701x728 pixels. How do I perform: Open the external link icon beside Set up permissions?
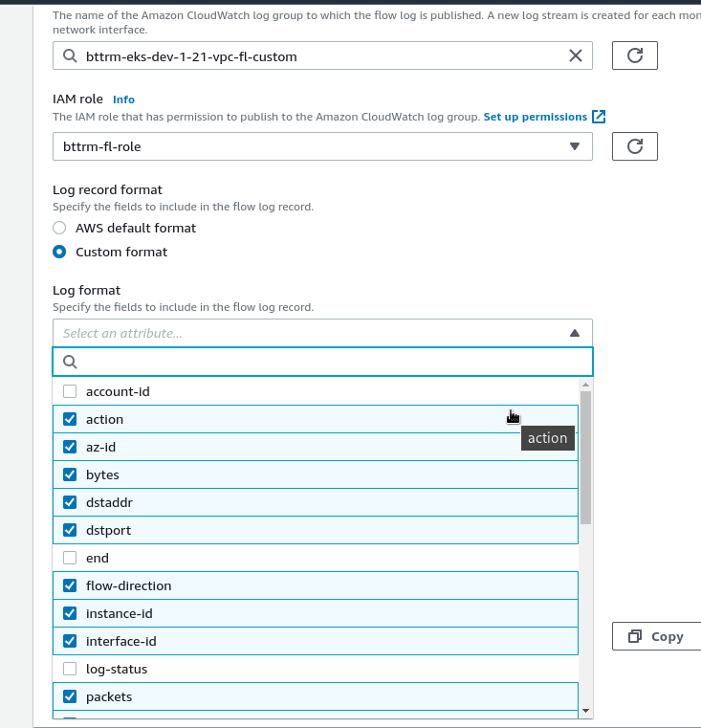pyautogui.click(x=599, y=117)
